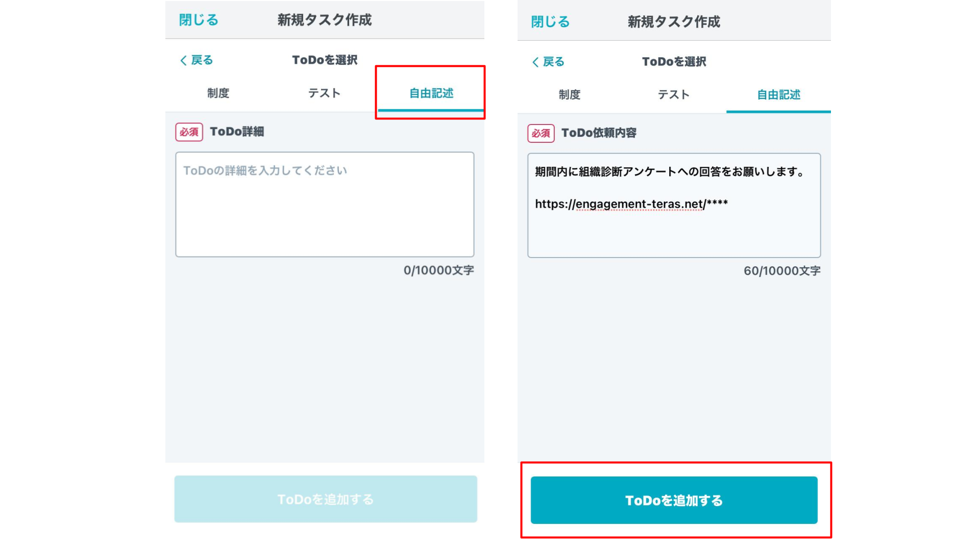This screenshot has height=551, width=980.
Task: Select the 自由記述 tab in left screen
Action: pyautogui.click(x=431, y=93)
